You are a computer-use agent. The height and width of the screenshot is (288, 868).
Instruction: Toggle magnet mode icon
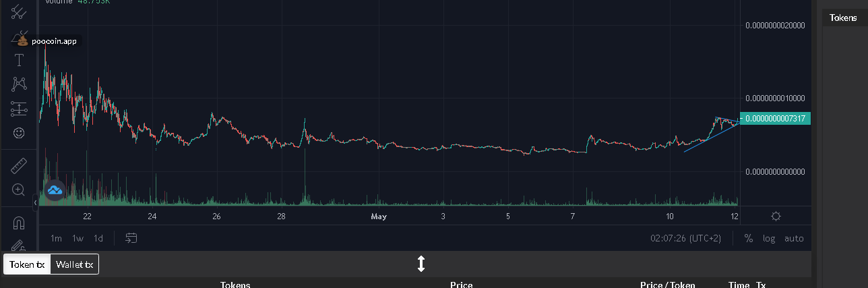[x=19, y=222]
